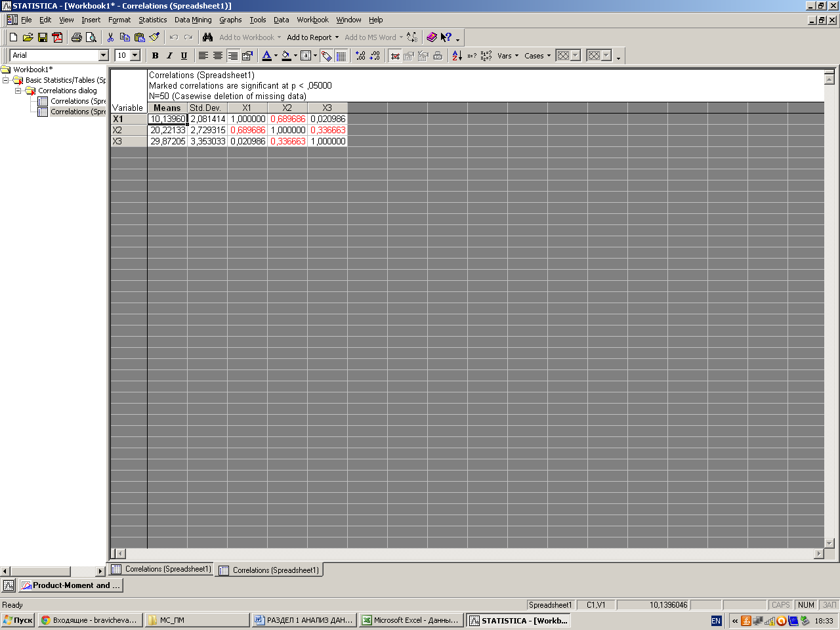This screenshot has width=840, height=630.
Task: Apply underline formatting
Action: (x=184, y=56)
